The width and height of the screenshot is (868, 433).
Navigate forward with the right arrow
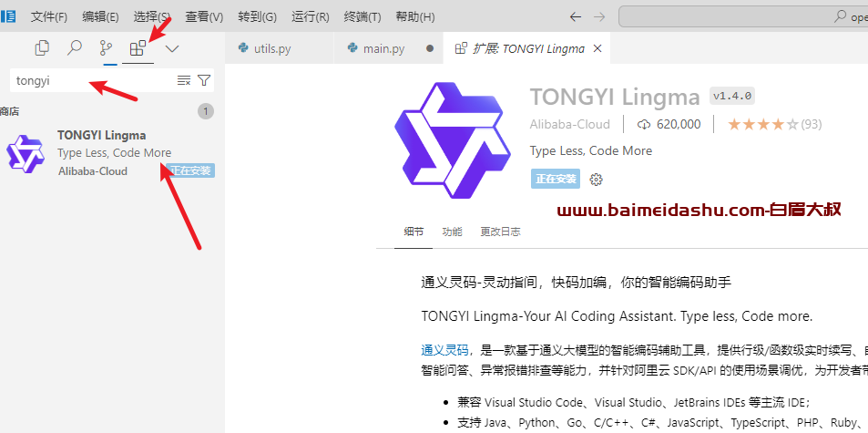click(x=599, y=16)
